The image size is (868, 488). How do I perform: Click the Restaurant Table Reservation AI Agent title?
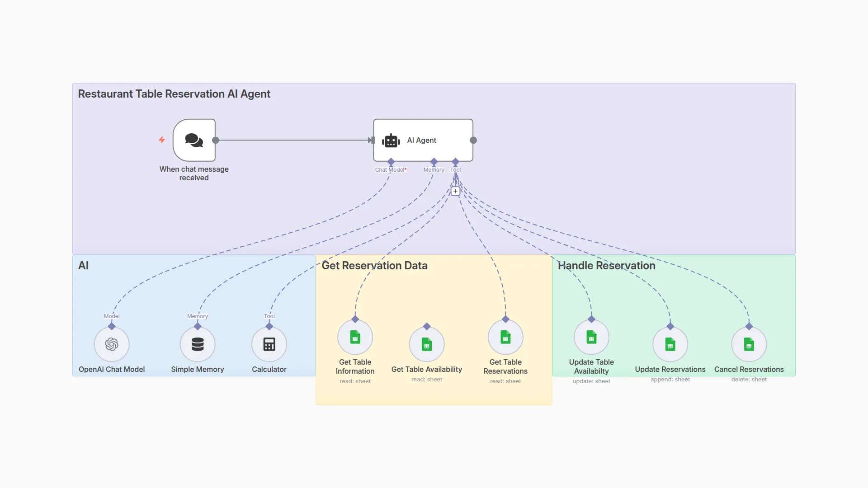tap(175, 94)
